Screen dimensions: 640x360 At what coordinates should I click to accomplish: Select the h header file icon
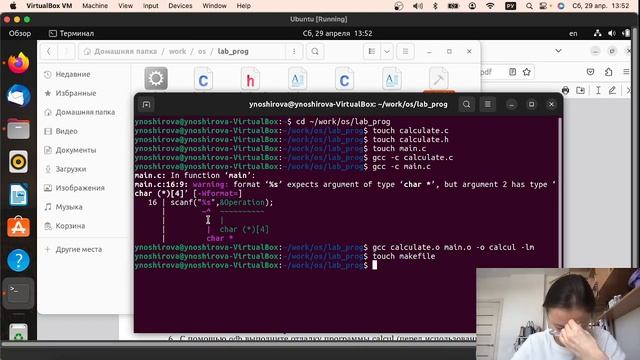[x=250, y=79]
